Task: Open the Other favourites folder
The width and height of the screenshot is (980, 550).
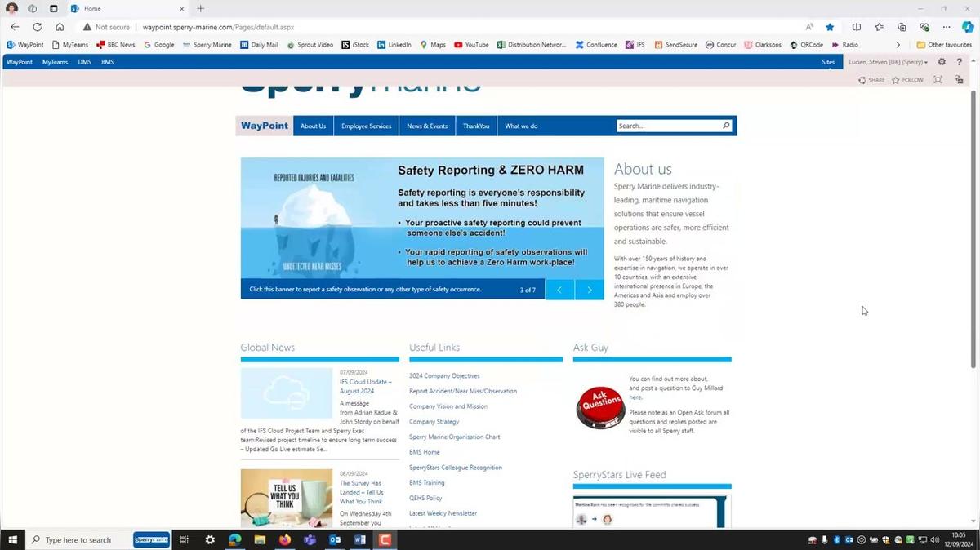Action: [945, 45]
